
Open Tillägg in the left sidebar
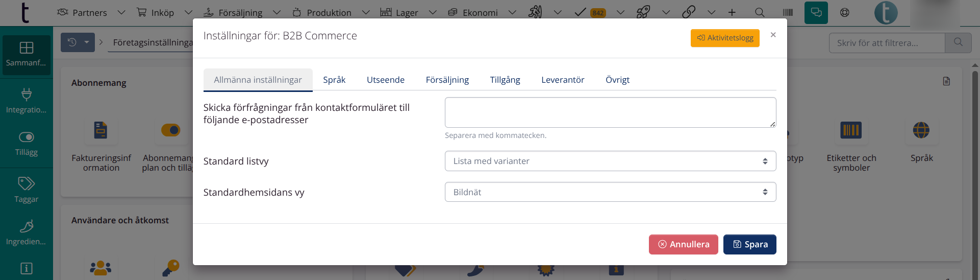coord(26,144)
